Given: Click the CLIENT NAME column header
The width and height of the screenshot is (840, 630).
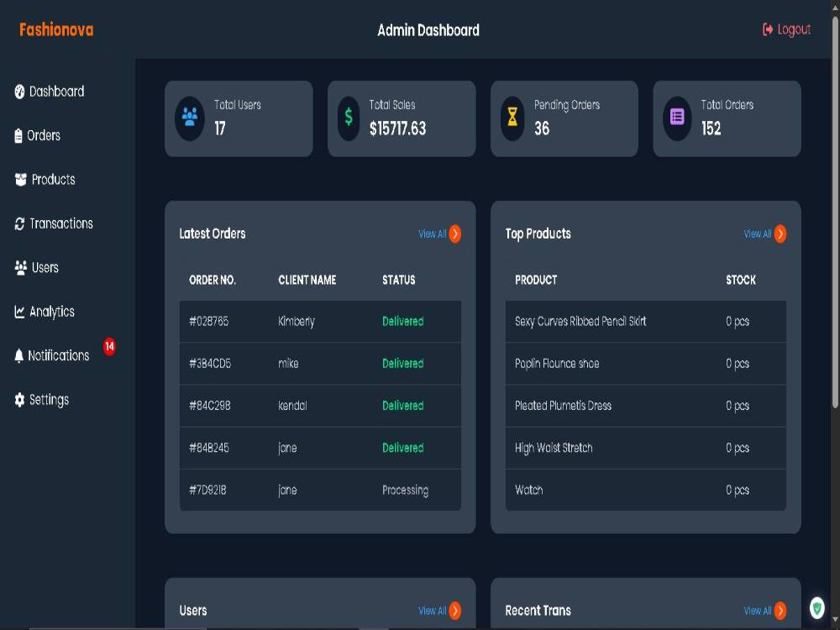Looking at the screenshot, I should 307,280.
